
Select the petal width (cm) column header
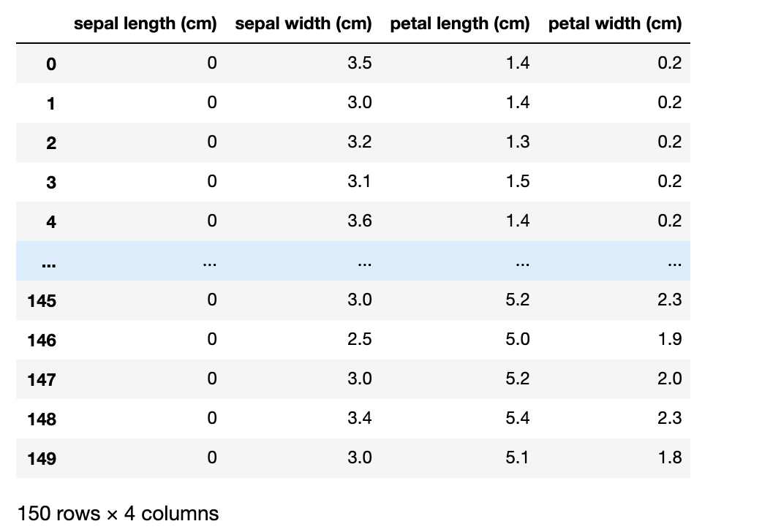coord(615,23)
